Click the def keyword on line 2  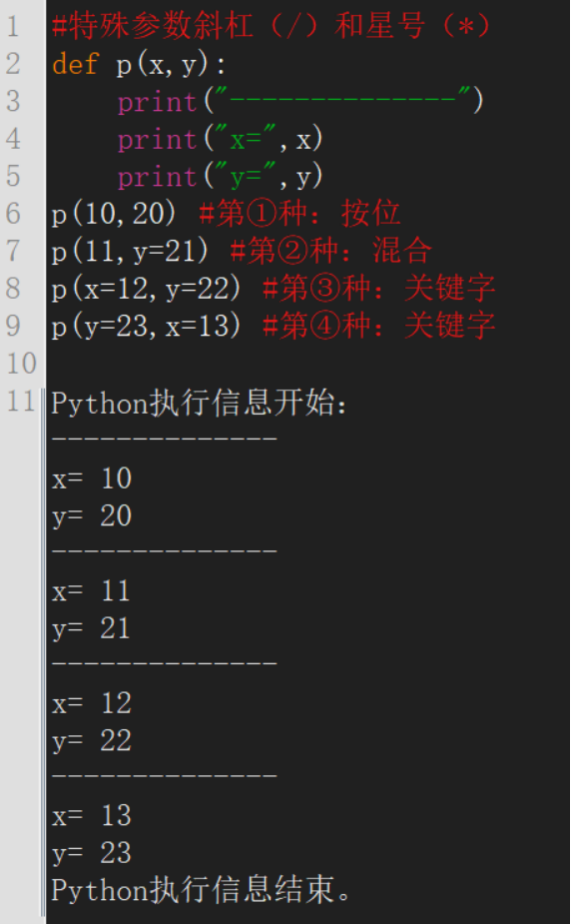[x=75, y=64]
